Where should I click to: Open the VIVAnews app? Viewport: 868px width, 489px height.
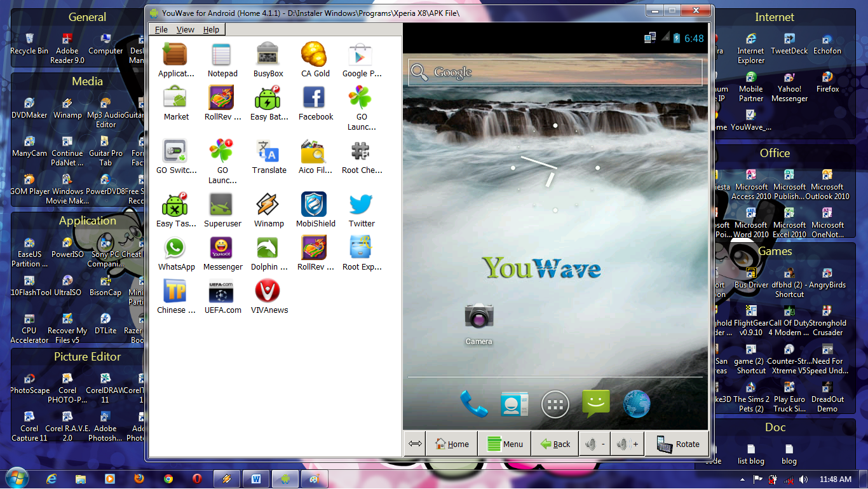[x=268, y=292]
